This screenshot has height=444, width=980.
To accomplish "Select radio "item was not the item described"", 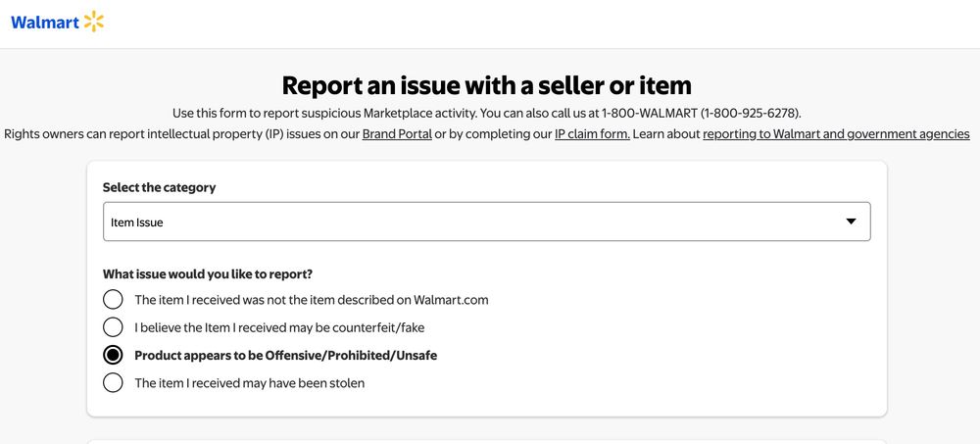I will (x=113, y=300).
